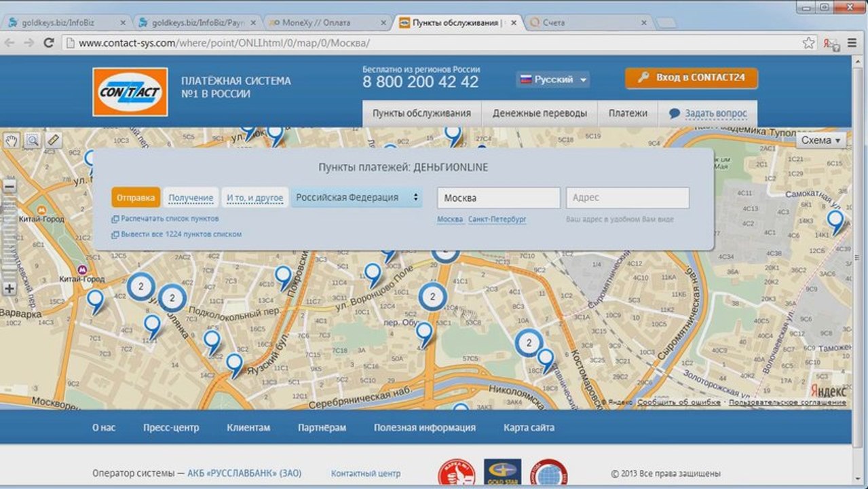Switch to goldkeys.biz/InfoBiz/Pay tab

(195, 22)
